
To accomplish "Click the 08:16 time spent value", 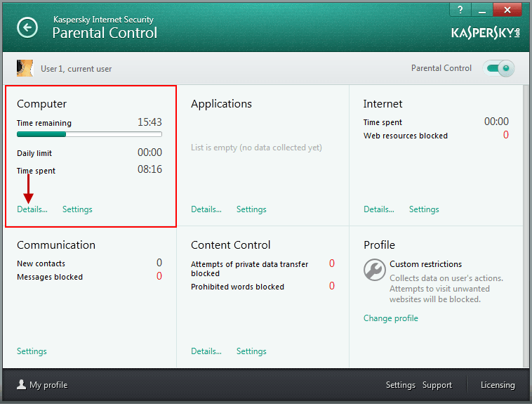I will (x=149, y=169).
